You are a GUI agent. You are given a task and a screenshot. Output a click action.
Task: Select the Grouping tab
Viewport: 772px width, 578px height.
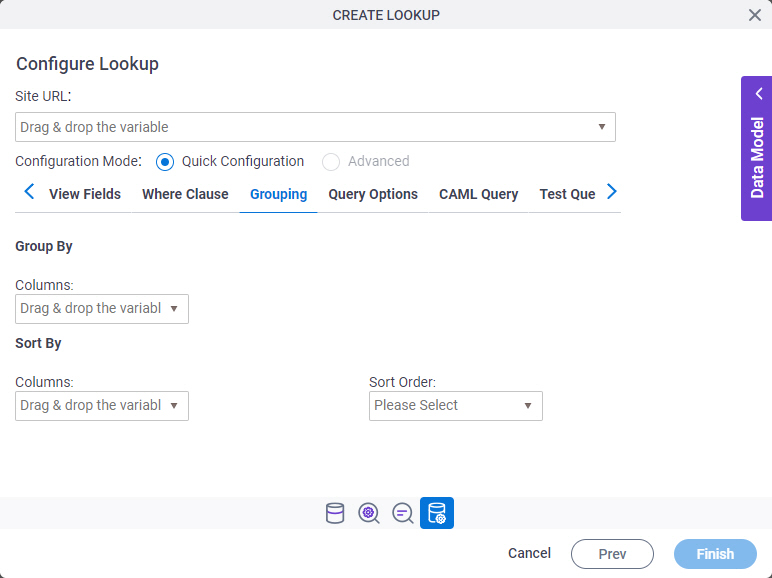click(279, 194)
